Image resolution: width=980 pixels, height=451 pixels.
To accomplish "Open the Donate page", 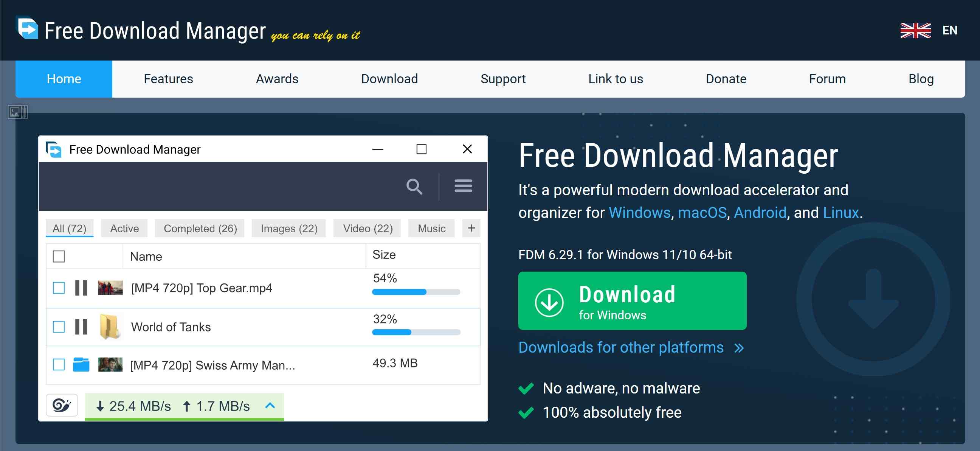I will coord(726,79).
